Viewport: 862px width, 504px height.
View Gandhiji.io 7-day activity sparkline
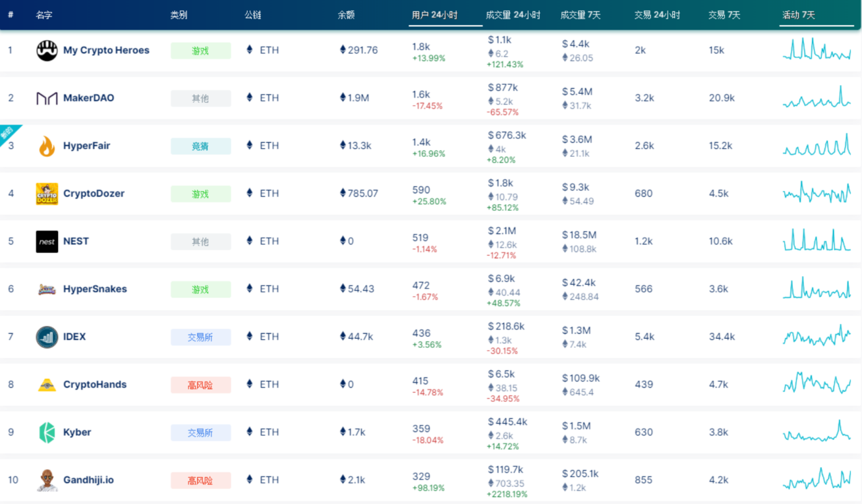817,478
